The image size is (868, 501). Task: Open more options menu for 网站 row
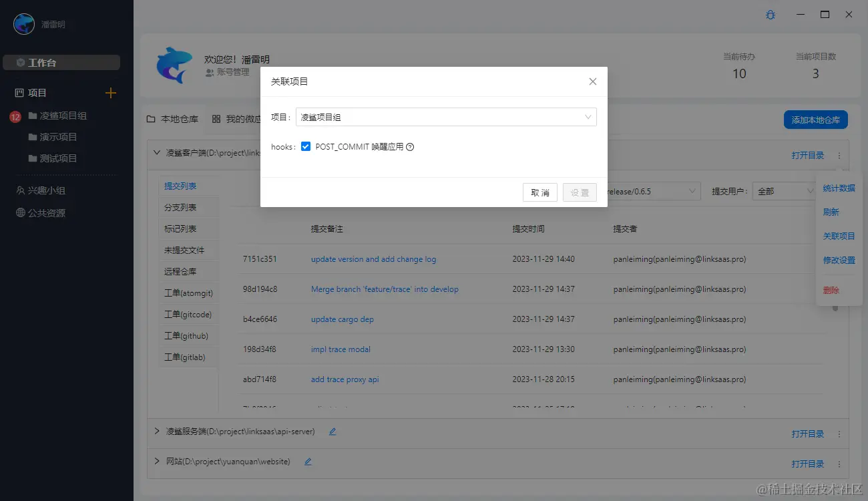(x=839, y=464)
